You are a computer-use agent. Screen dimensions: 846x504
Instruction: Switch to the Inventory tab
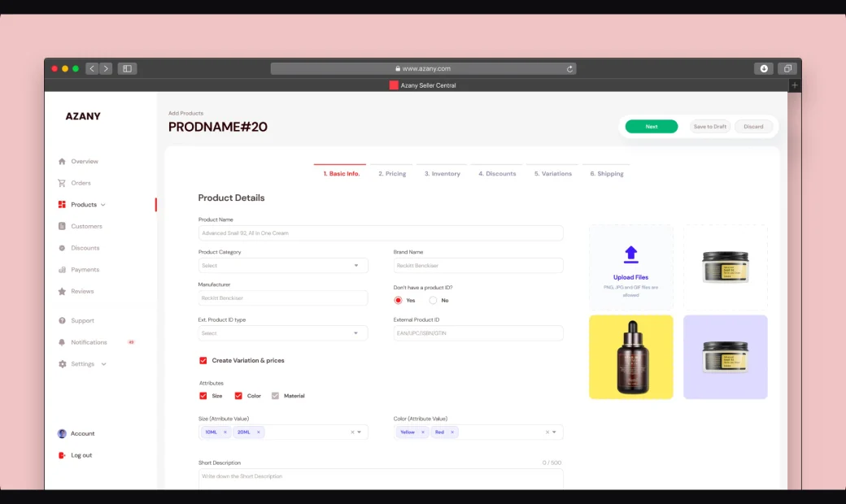443,174
